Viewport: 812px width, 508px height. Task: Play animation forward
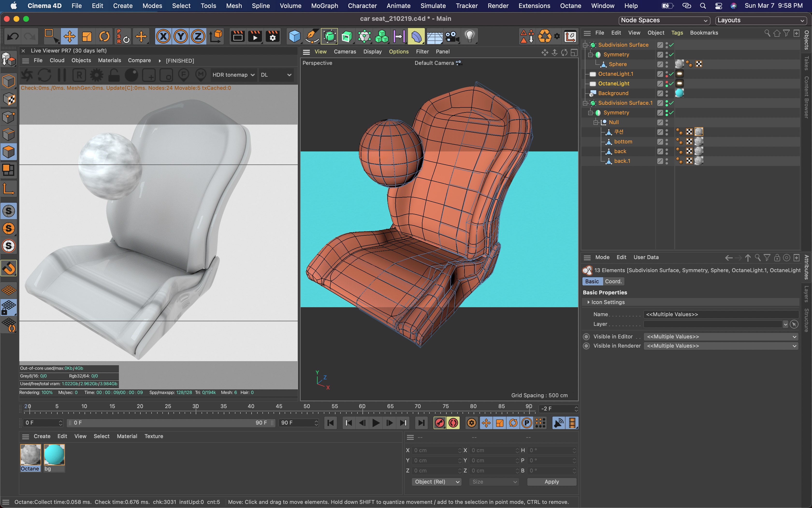376,423
